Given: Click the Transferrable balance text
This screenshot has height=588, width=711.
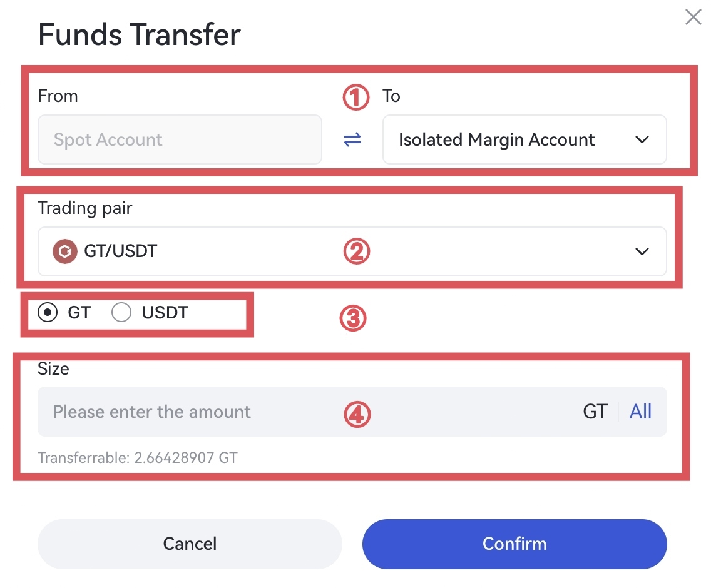Looking at the screenshot, I should (x=138, y=458).
